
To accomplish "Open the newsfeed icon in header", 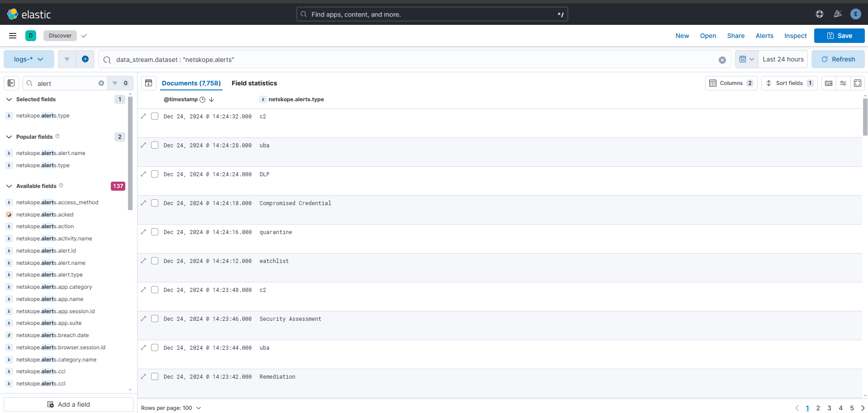I will (x=838, y=14).
